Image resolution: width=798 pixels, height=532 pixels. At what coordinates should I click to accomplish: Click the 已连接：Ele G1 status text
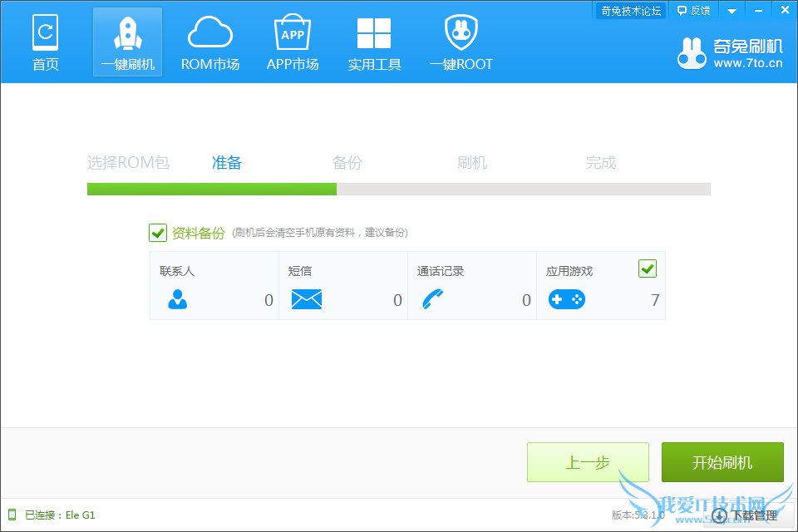60,515
